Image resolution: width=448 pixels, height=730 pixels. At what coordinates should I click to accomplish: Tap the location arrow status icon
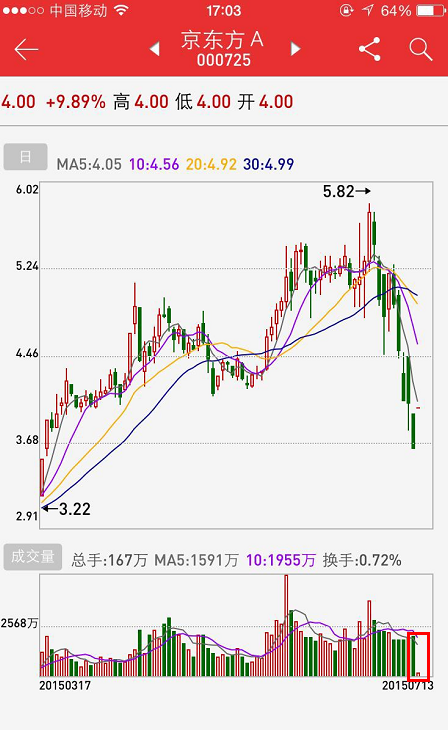(x=368, y=10)
